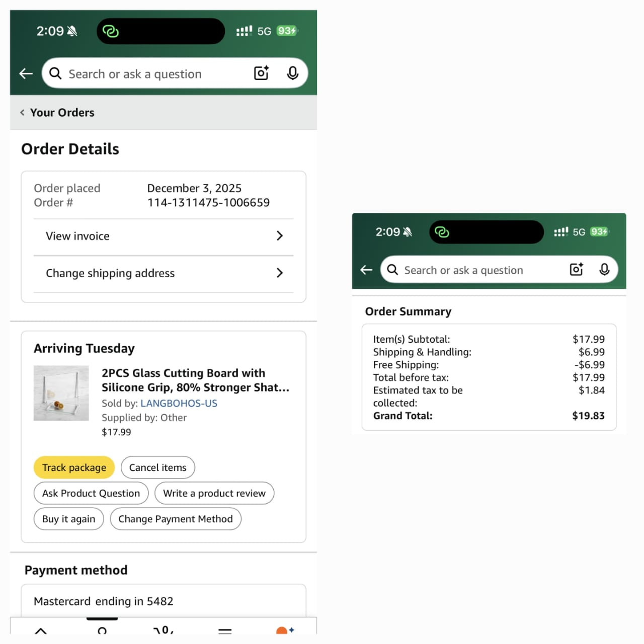The height and width of the screenshot is (644, 644).
Task: Tap the back arrow on Order Summary screen
Action: 366,270
